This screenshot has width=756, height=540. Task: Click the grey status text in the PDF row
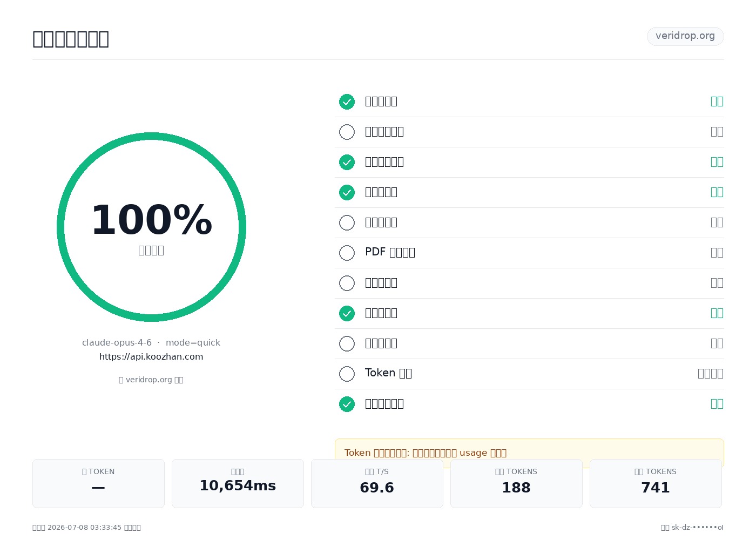(717, 252)
